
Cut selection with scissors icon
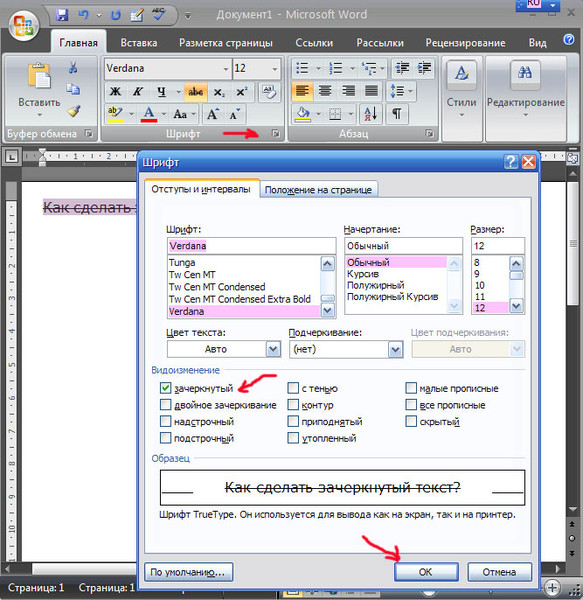pos(73,68)
